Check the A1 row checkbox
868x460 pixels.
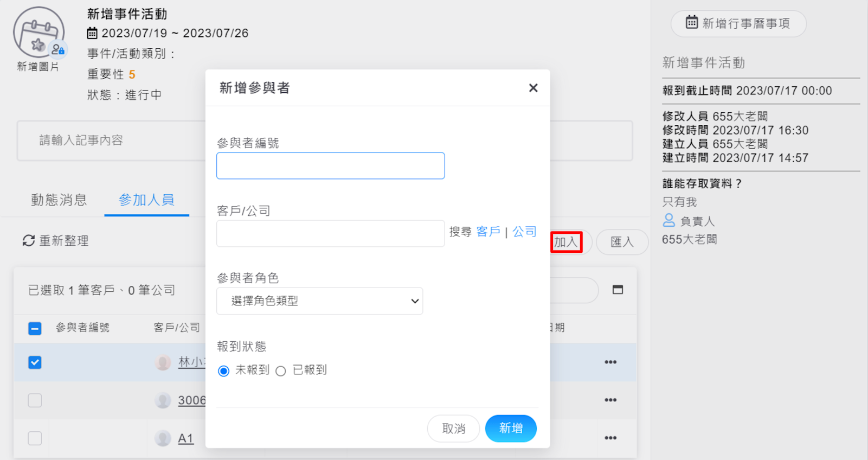(35, 438)
